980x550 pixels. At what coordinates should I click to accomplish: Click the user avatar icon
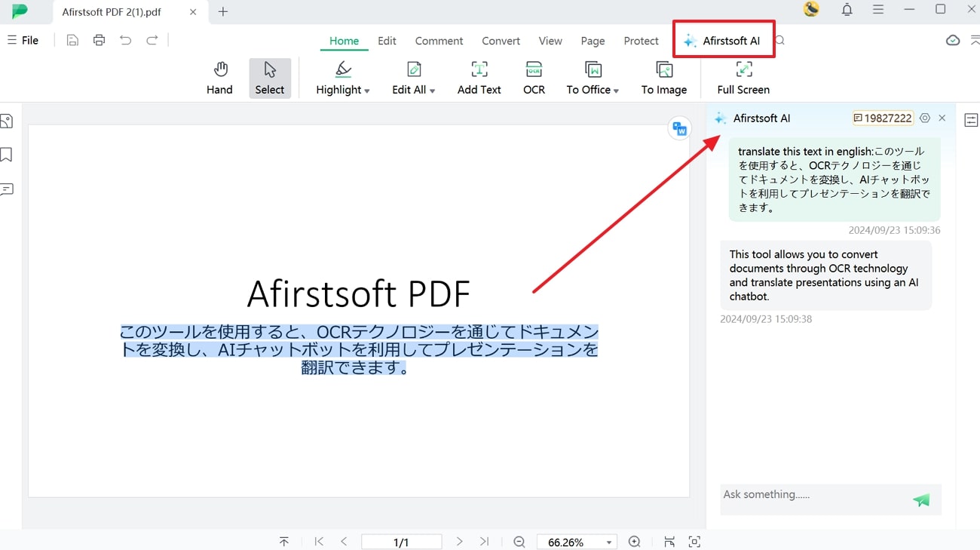[811, 9]
